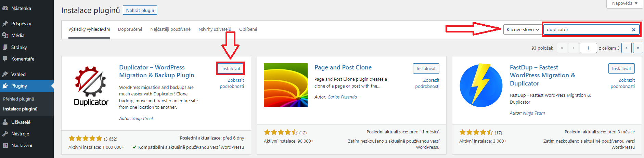Click the Nastavení settings icon
Screen dimensions: 644x158
(5, 145)
